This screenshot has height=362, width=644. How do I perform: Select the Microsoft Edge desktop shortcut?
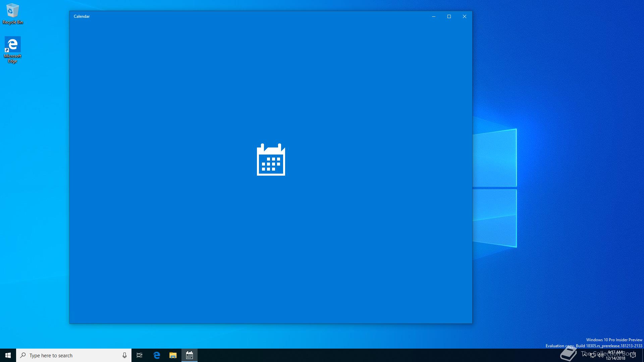coord(12,50)
